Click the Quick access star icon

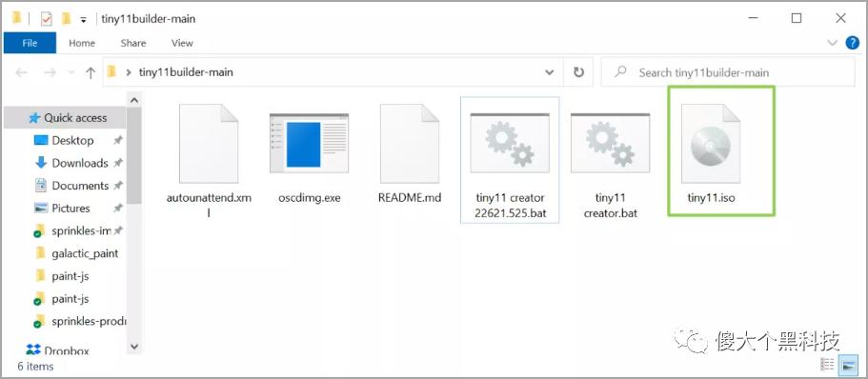click(x=34, y=118)
